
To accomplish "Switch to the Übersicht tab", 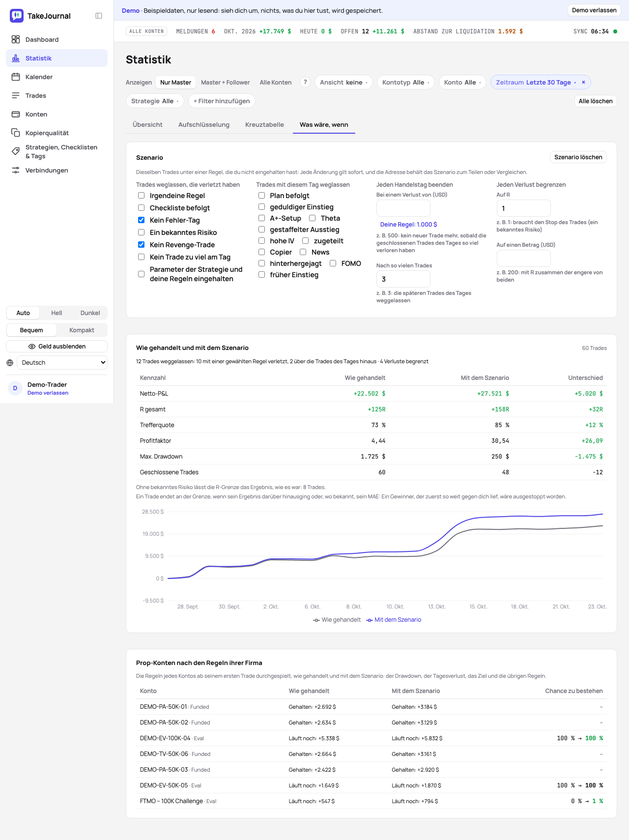I will [147, 124].
